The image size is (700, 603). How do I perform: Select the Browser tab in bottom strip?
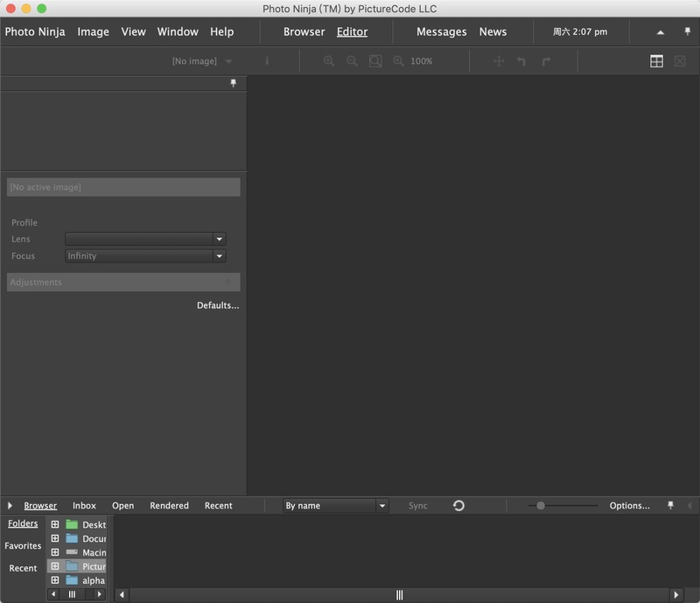click(40, 506)
